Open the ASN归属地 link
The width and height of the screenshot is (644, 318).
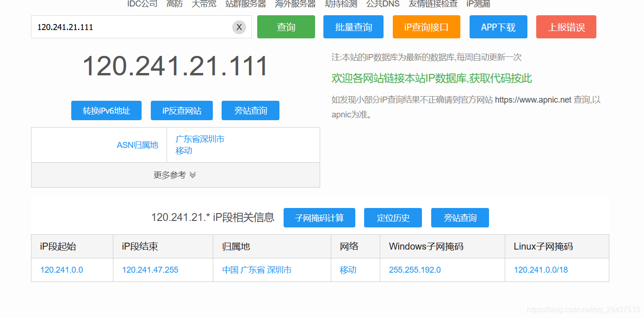(x=137, y=145)
